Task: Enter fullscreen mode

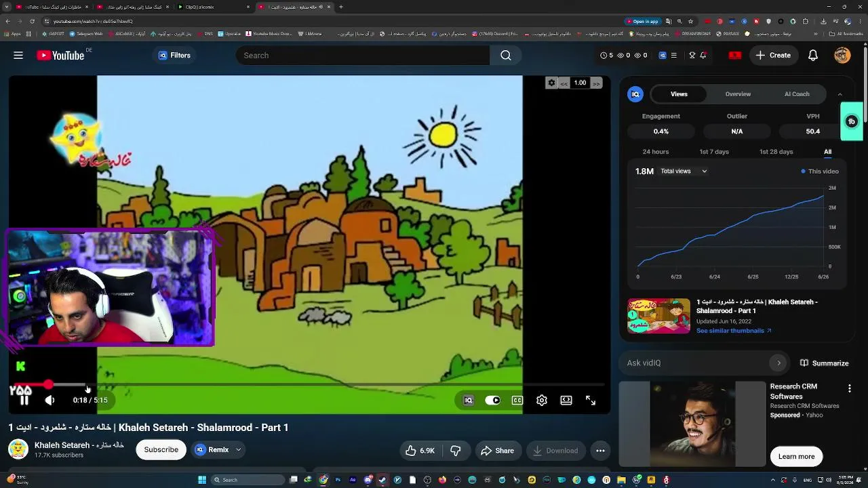Action: tap(591, 401)
